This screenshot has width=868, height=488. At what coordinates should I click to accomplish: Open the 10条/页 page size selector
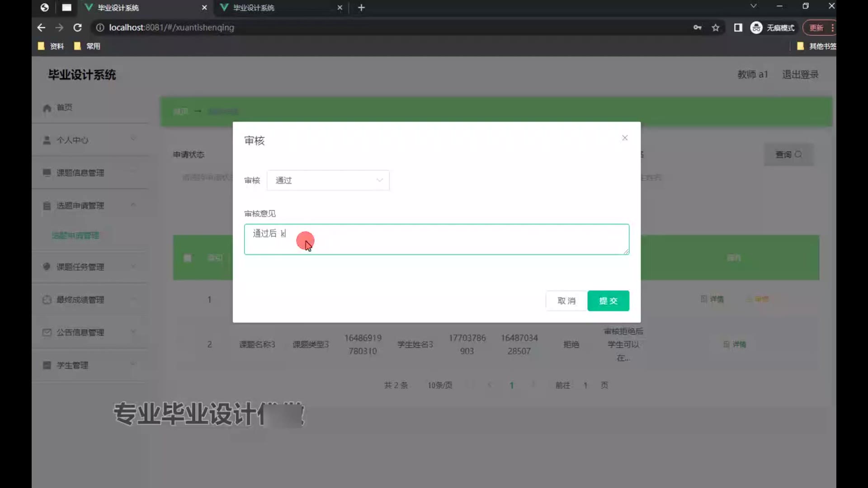[440, 385]
